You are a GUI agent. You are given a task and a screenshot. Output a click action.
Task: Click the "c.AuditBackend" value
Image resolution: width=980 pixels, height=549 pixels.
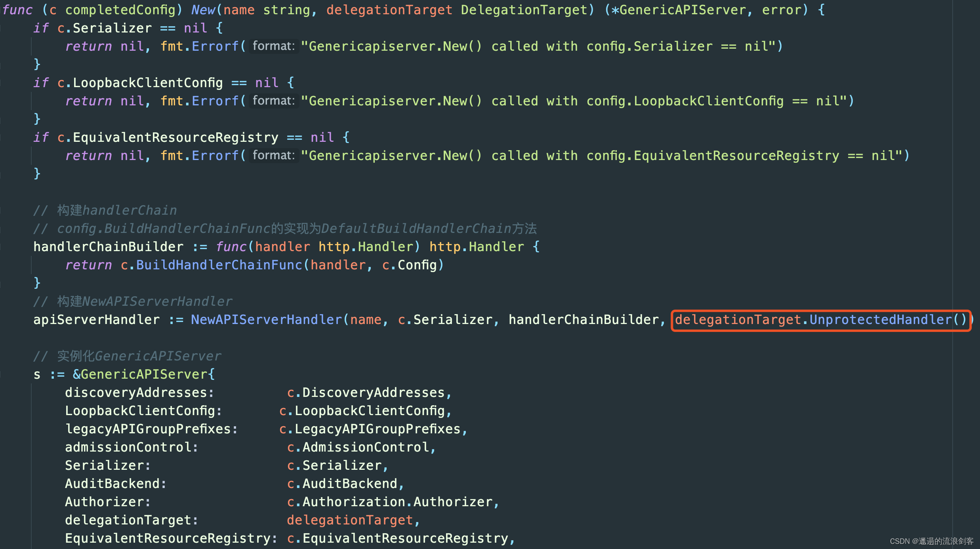coord(342,483)
